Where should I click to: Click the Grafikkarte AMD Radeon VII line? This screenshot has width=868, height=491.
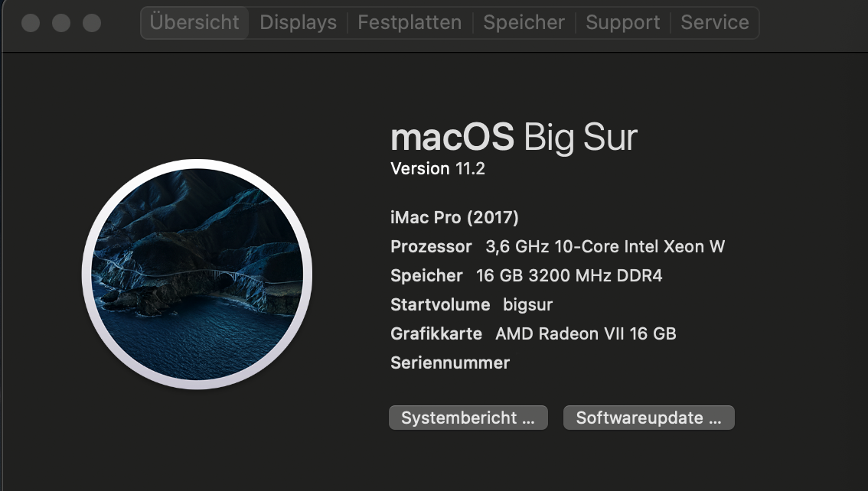coord(533,334)
